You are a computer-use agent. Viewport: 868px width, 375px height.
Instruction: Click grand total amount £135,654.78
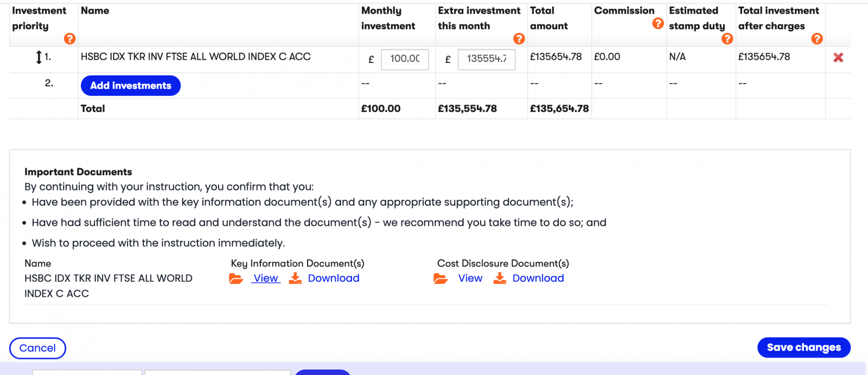tap(559, 109)
